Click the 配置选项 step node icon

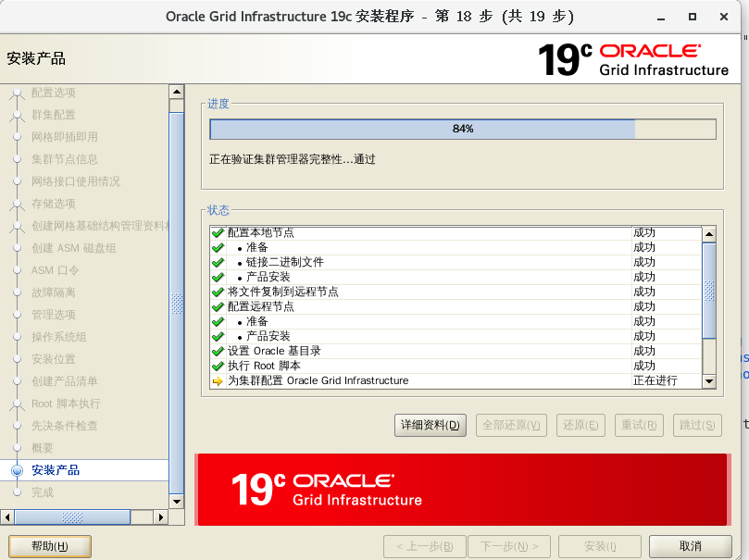18,93
